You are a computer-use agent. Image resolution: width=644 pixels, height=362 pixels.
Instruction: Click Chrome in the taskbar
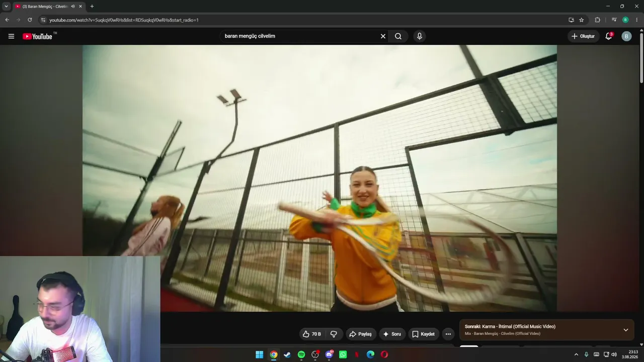click(273, 354)
